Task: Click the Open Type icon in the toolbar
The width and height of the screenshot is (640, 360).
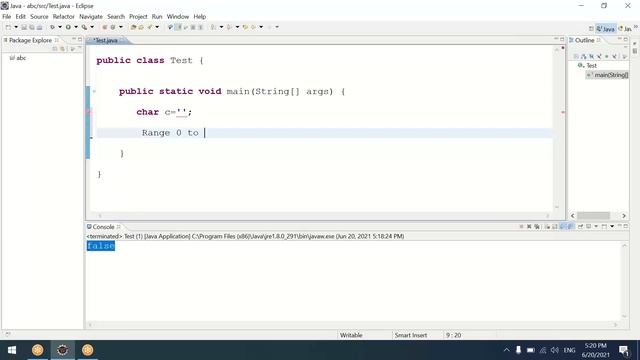Action: click(x=133, y=27)
